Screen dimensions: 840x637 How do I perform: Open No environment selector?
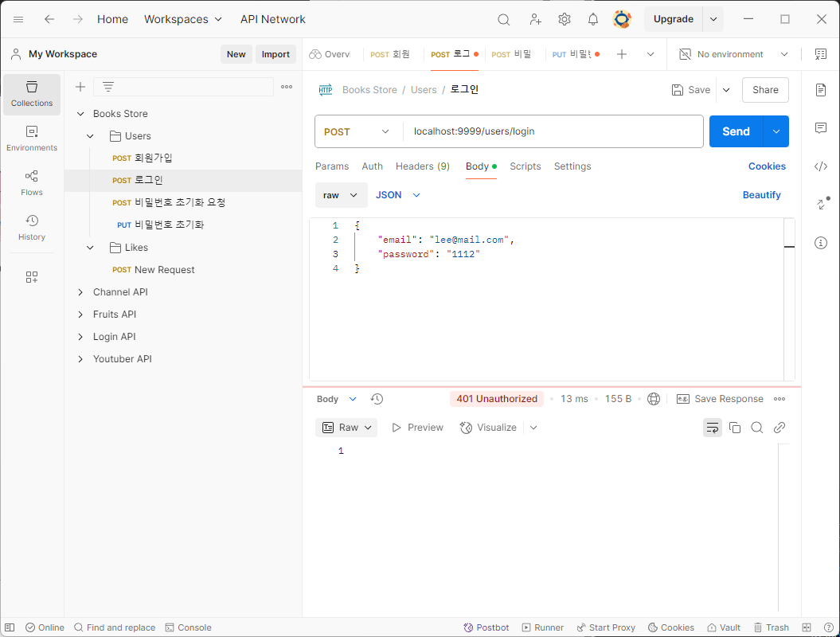[733, 54]
